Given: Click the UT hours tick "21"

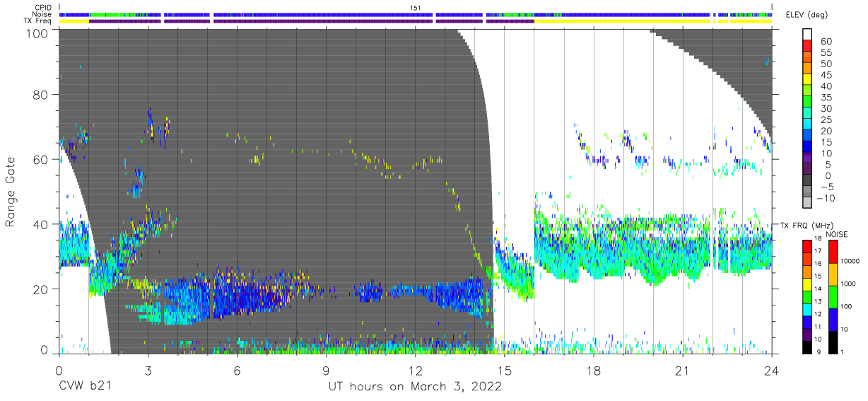Looking at the screenshot, I should 683,370.
